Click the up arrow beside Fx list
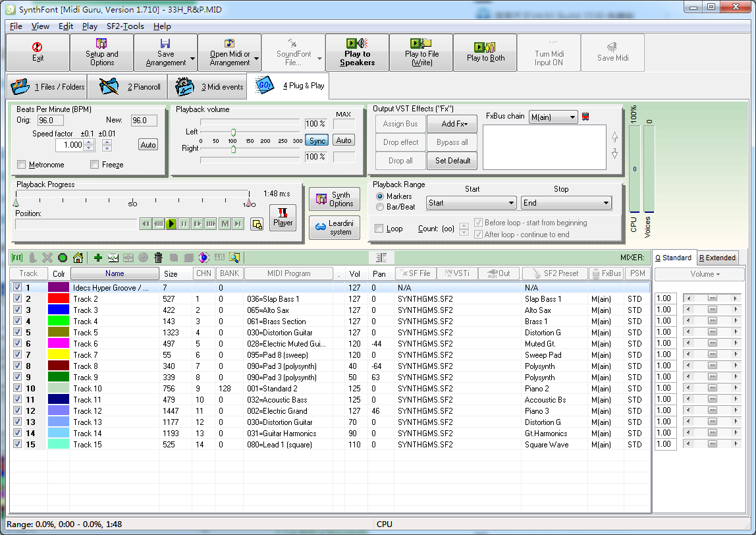The image size is (756, 535). (x=614, y=137)
